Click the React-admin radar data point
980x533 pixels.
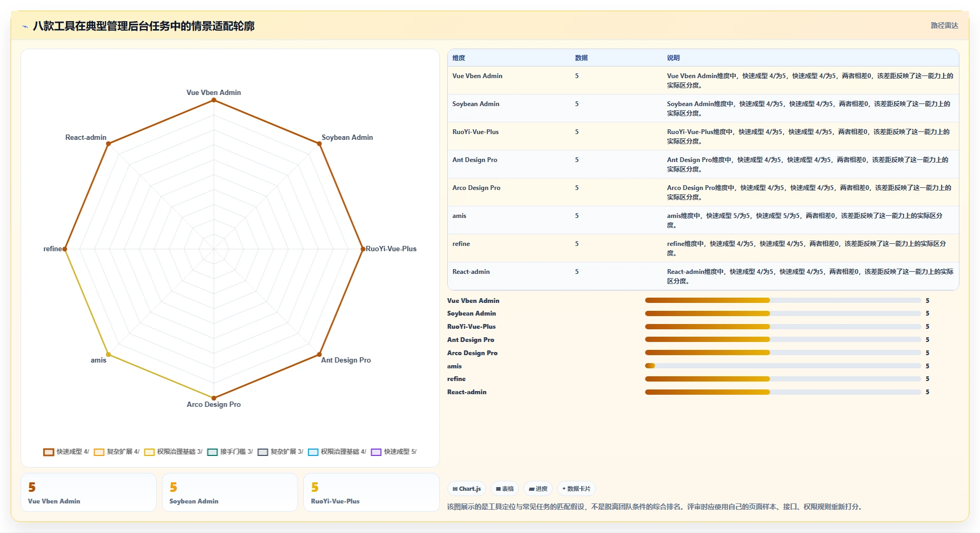point(108,144)
